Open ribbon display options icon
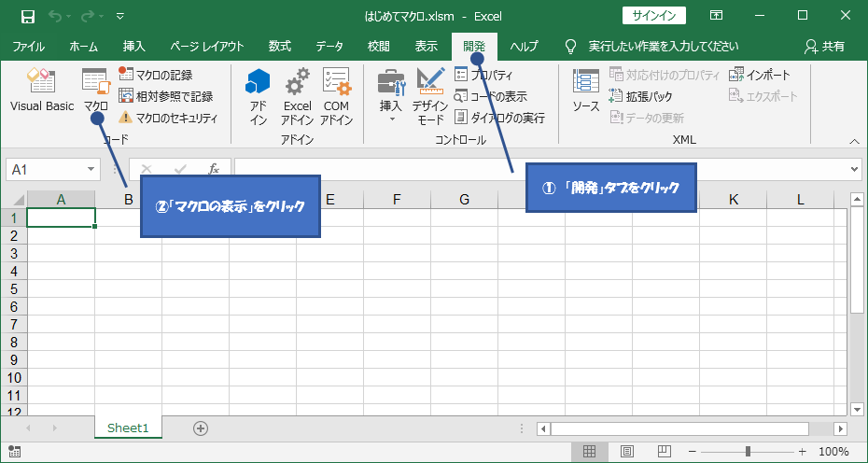Screen dimensions: 868x463 pyautogui.click(x=716, y=16)
